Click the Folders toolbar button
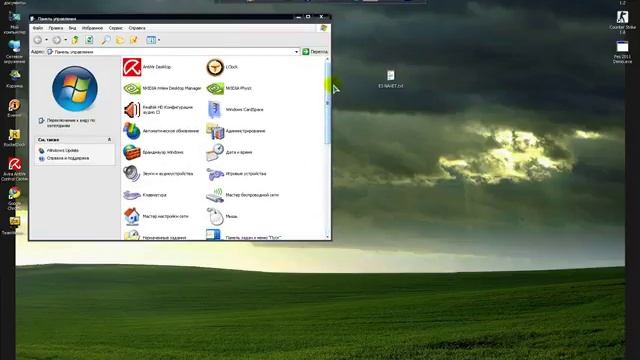640x360 pixels. click(x=120, y=40)
